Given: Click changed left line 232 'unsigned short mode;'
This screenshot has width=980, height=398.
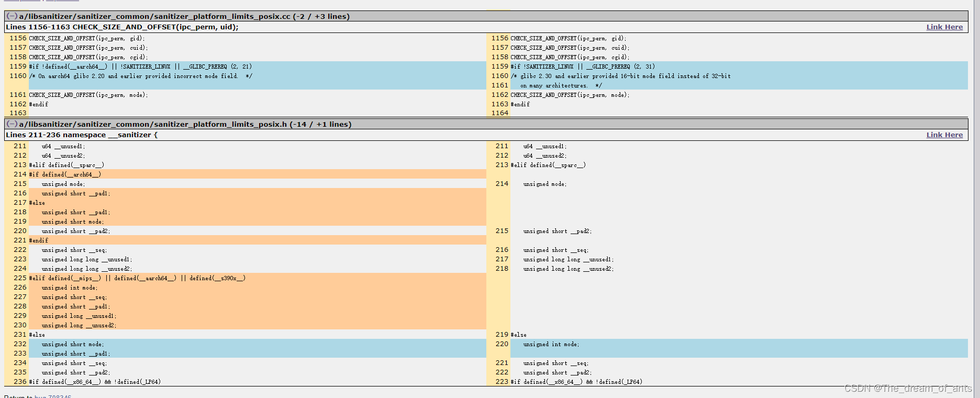Looking at the screenshot, I should [73, 344].
